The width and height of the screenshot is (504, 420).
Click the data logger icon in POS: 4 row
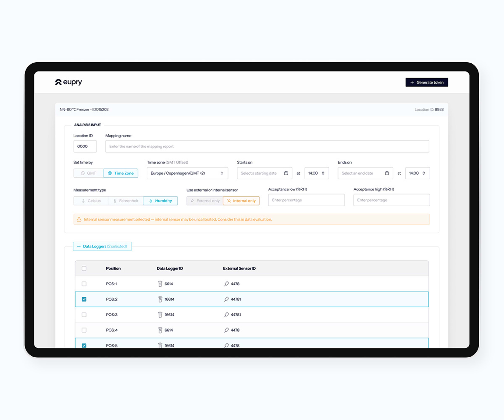[160, 330]
